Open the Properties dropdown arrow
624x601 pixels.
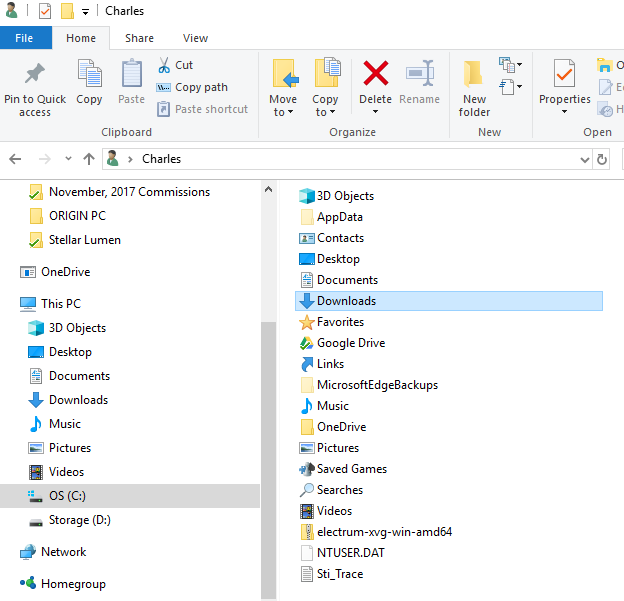(564, 112)
